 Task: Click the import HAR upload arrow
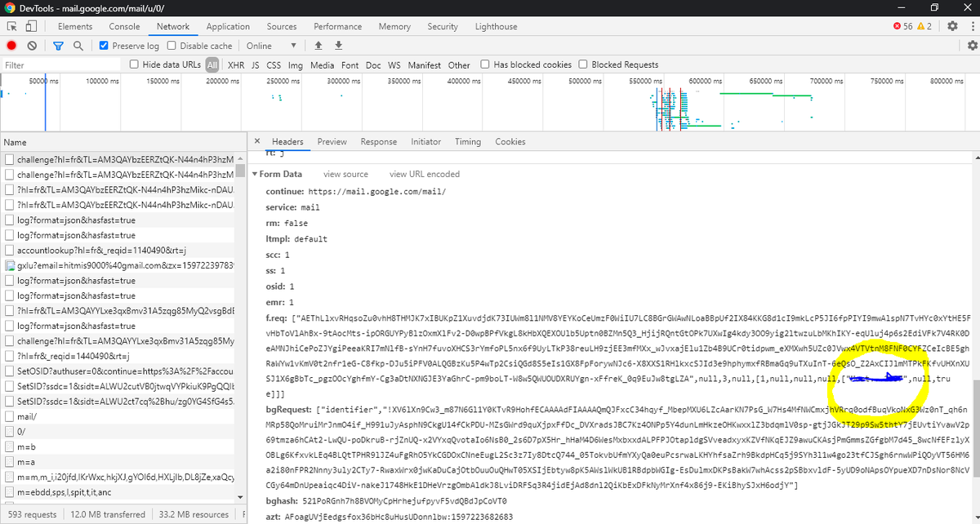point(318,46)
